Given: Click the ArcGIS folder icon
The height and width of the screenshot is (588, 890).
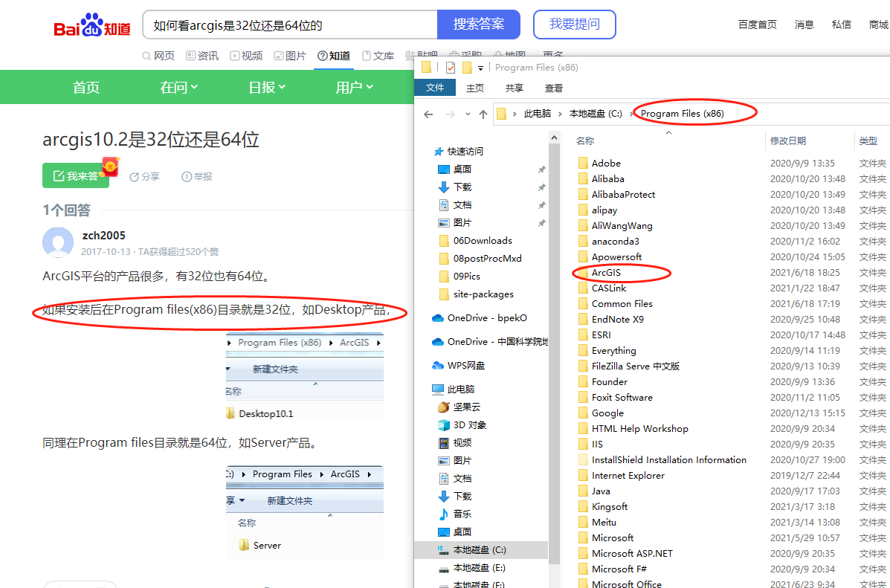Looking at the screenshot, I should [583, 272].
